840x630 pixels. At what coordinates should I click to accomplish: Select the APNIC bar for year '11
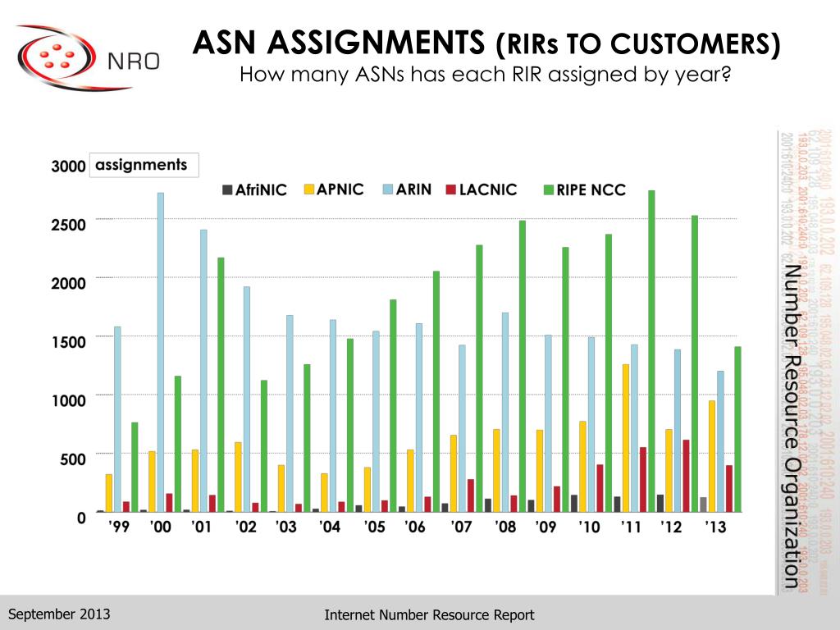[x=626, y=438]
